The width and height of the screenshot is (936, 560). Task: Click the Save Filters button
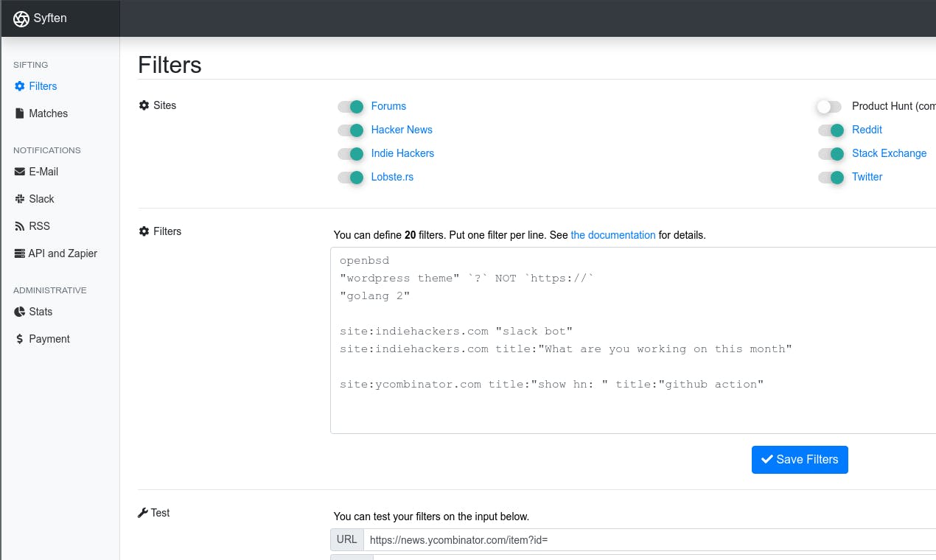click(x=800, y=459)
